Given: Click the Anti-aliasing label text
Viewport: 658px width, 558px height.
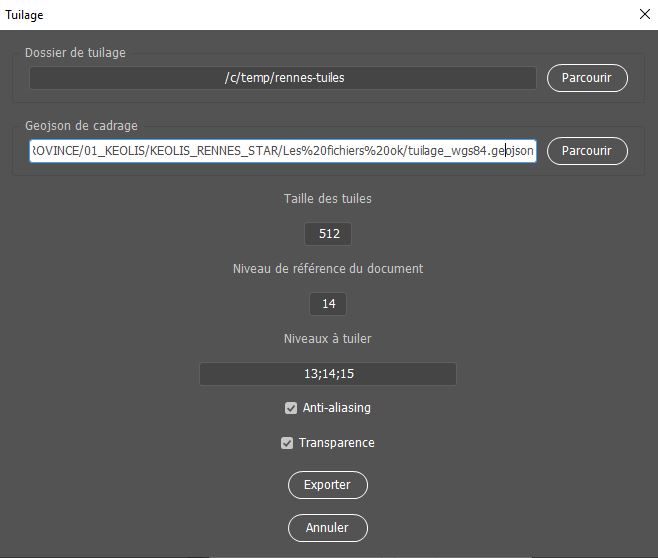Looking at the screenshot, I should (337, 408).
